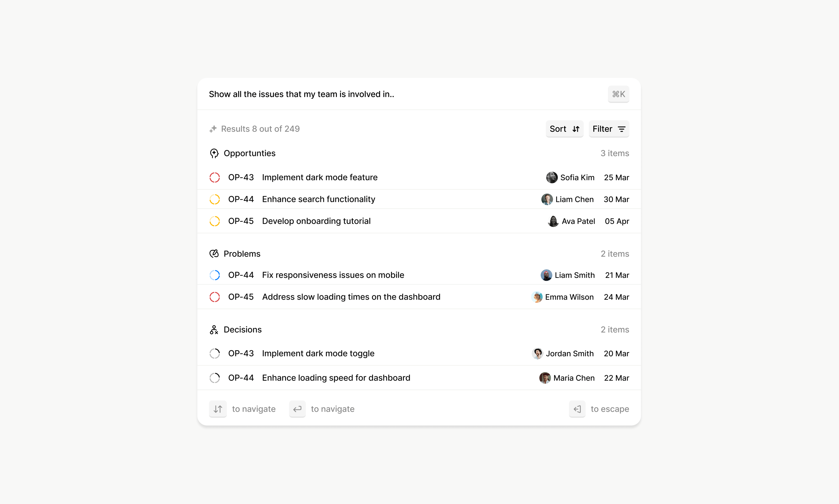Screen dimensions: 839x504
Task: Click the return key icon next to 'to navigate'
Action: (x=297, y=409)
